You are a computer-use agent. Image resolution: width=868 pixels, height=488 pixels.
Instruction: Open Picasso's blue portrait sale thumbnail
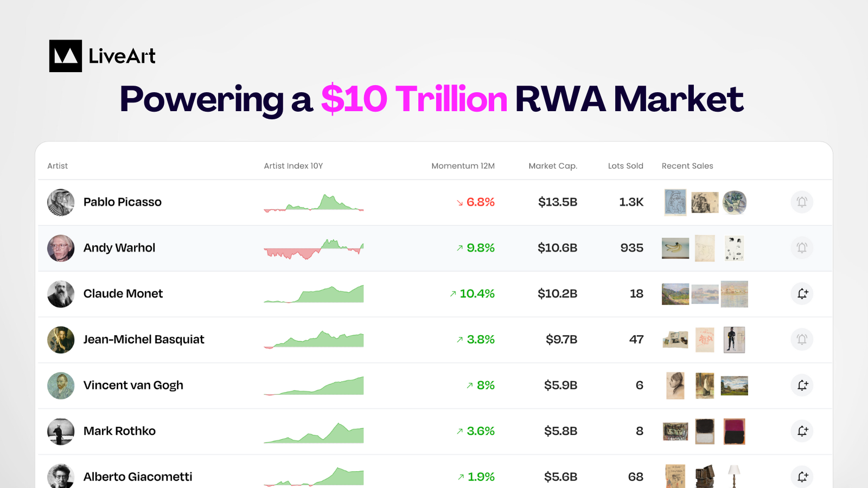(675, 202)
